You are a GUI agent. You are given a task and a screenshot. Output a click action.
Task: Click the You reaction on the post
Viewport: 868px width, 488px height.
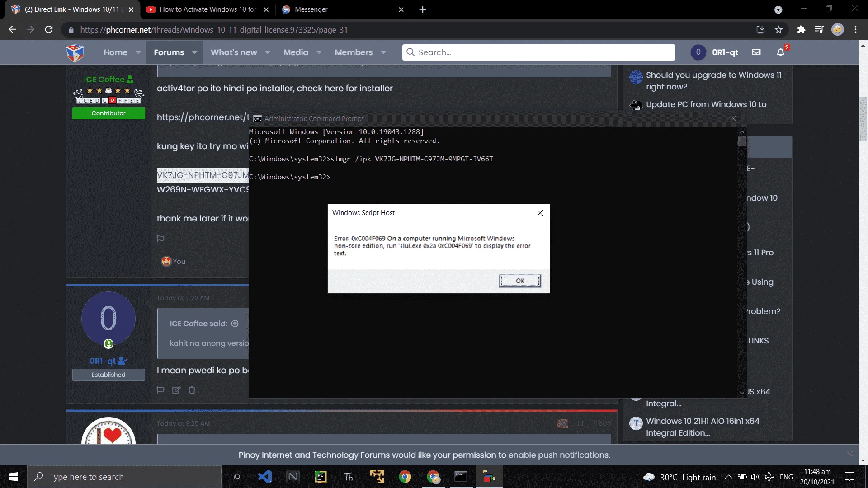tap(174, 262)
